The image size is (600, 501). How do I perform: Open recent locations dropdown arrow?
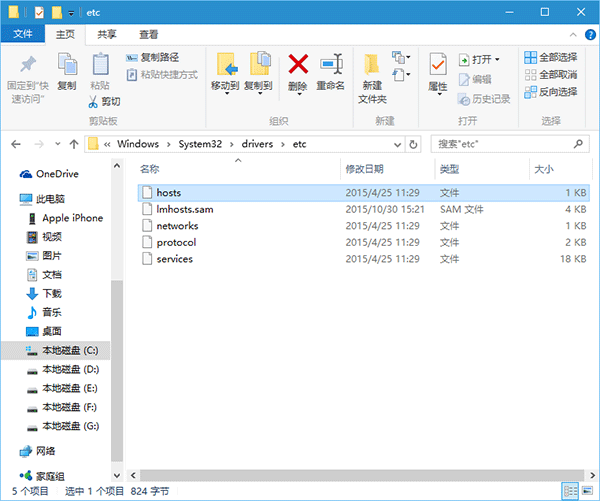pyautogui.click(x=57, y=144)
